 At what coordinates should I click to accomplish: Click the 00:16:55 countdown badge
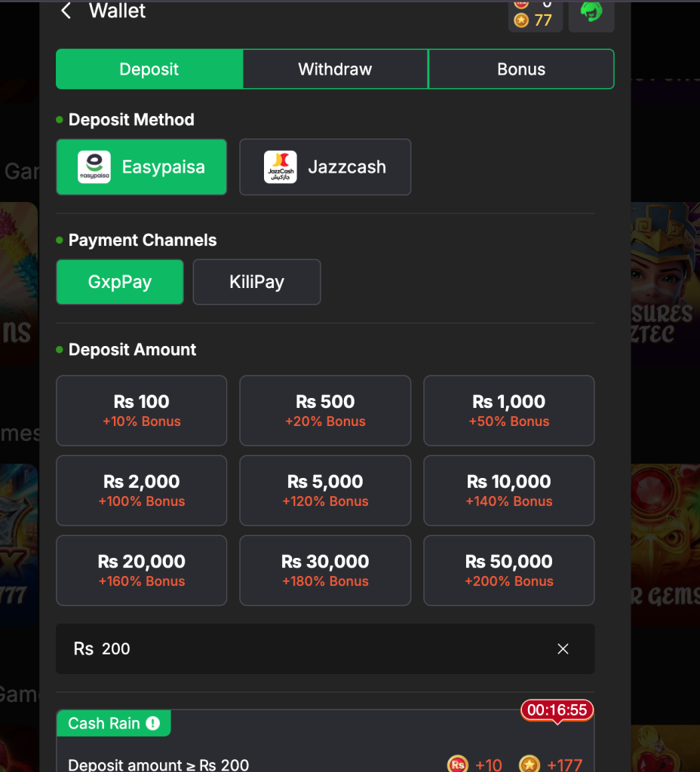tap(556, 709)
